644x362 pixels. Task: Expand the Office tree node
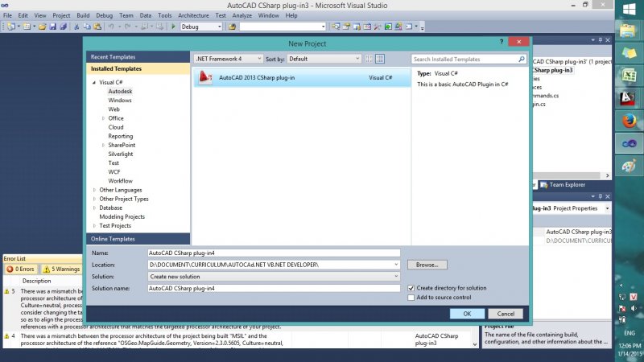[103, 118]
